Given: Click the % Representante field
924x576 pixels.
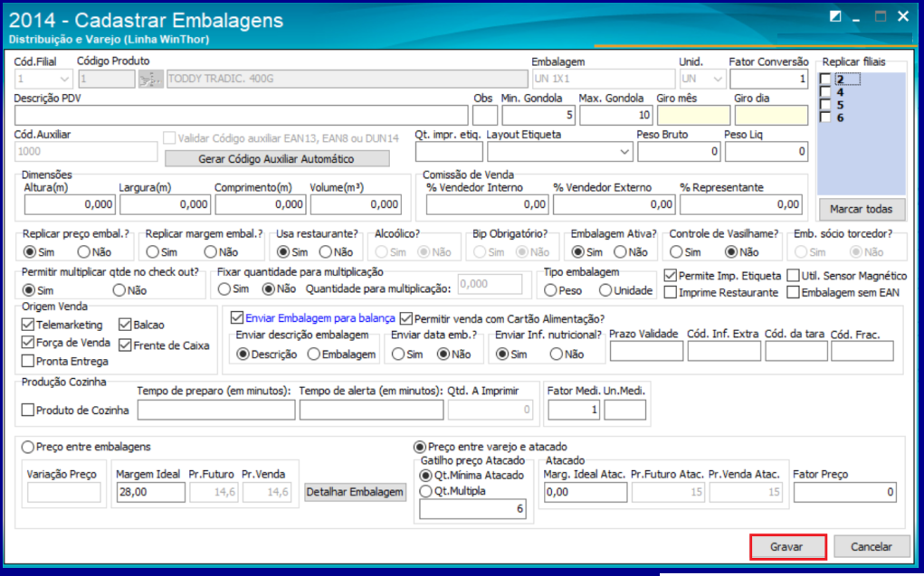Looking at the screenshot, I should (740, 204).
